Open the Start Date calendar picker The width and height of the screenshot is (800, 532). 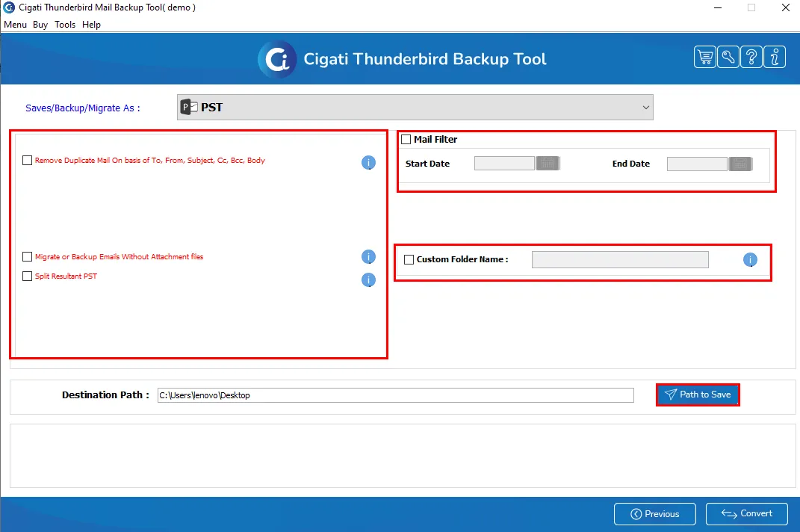[x=548, y=164]
